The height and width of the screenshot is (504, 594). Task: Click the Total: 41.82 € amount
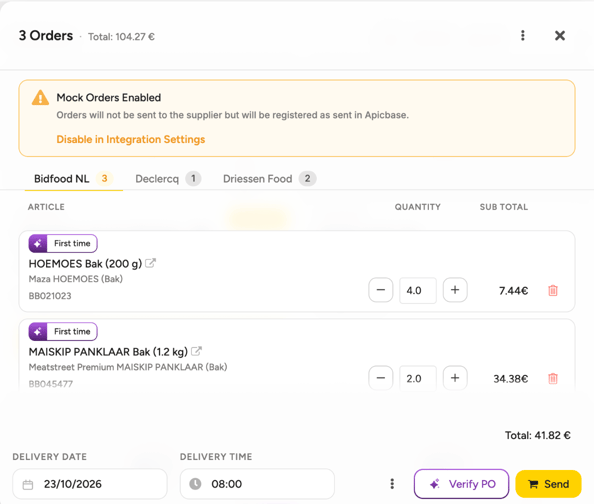point(538,435)
